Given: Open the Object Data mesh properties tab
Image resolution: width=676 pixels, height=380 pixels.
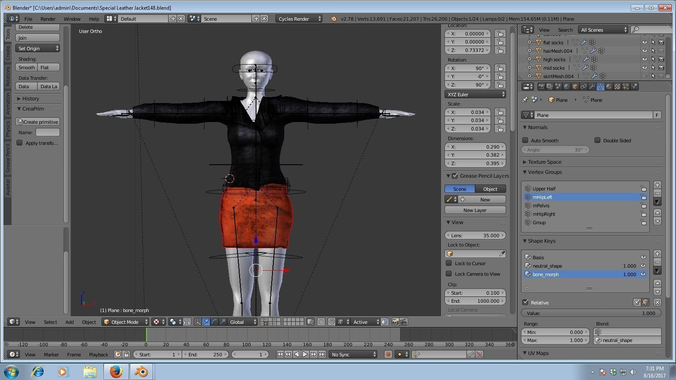Looking at the screenshot, I should [601, 87].
